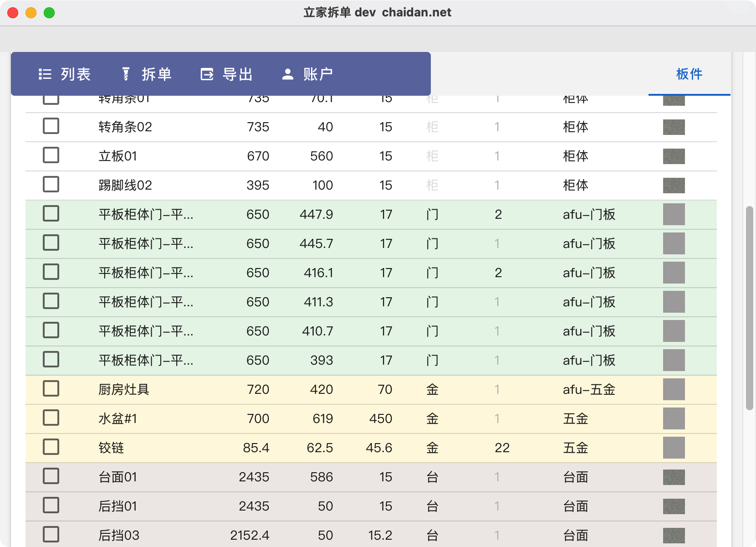Click the name 水盆#1

[x=117, y=418]
